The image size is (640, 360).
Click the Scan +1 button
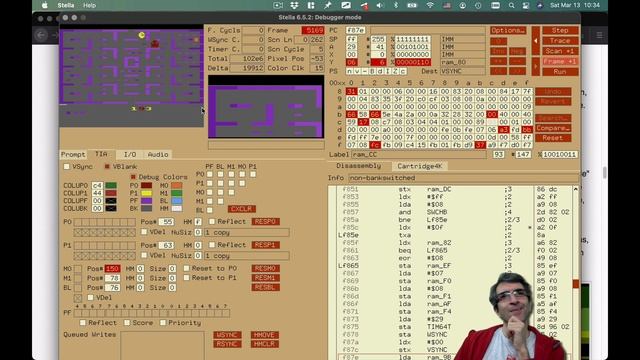click(560, 51)
